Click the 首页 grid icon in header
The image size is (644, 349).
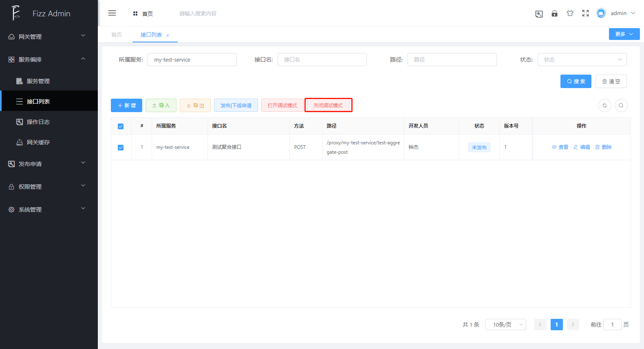tap(135, 14)
